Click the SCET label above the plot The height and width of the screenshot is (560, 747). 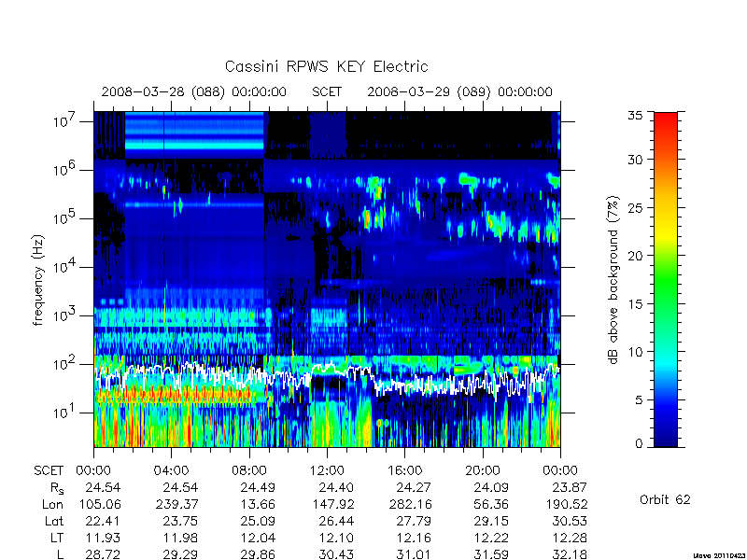point(327,91)
